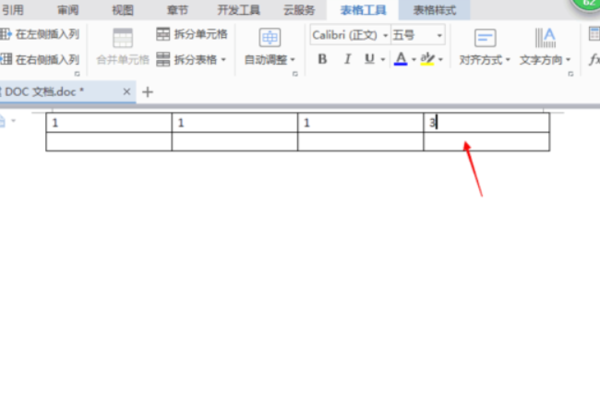The height and width of the screenshot is (401, 600).
Task: Click the 合并单元格 merge cells icon
Action: pyautogui.click(x=122, y=38)
